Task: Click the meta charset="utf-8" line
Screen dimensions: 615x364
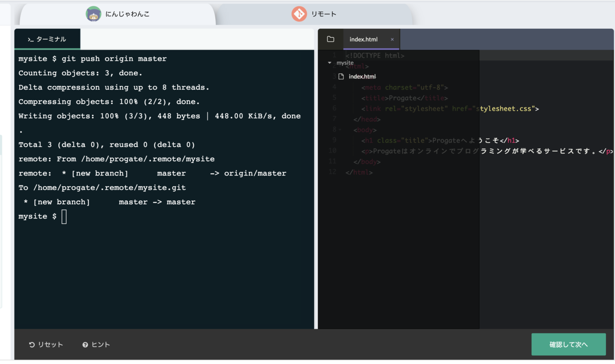Action: [x=405, y=87]
